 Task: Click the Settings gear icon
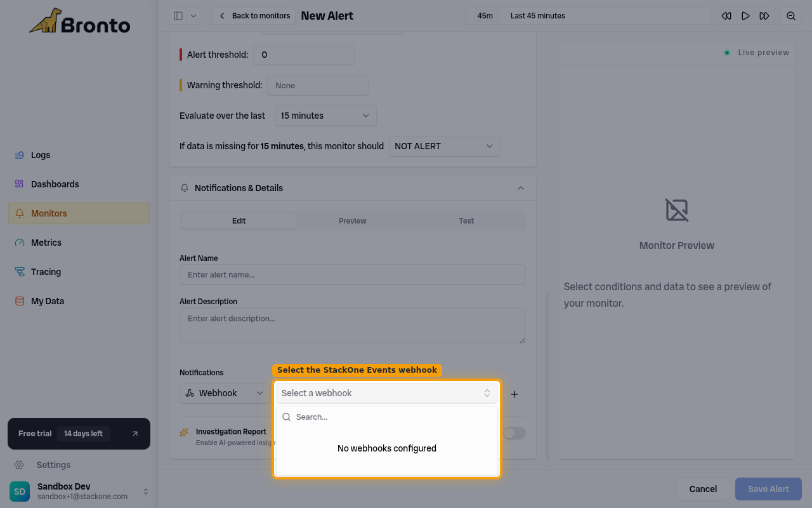(x=19, y=465)
